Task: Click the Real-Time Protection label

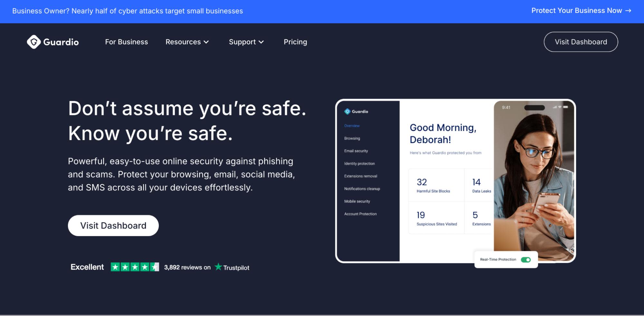Action: point(498,260)
